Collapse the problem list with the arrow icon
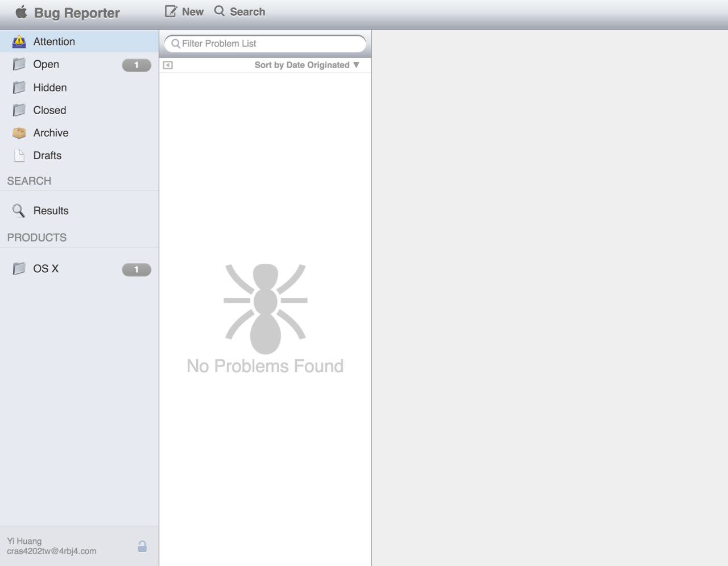Viewport: 728px width, 566px height. (168, 65)
